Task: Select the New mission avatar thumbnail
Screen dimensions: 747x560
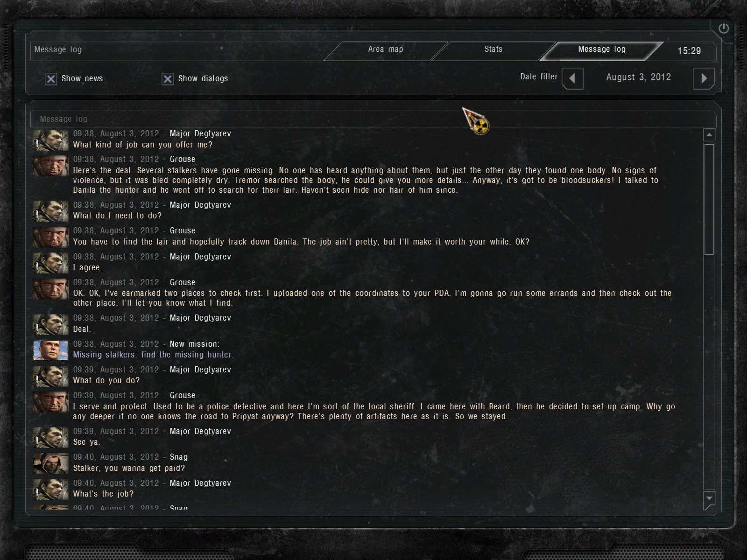Action: [50, 350]
